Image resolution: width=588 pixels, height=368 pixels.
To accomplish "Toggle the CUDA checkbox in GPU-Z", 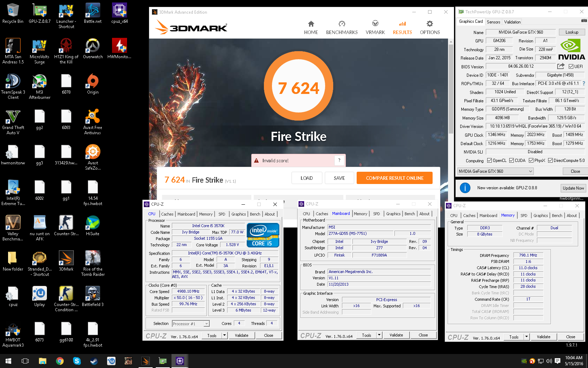I will coord(512,161).
